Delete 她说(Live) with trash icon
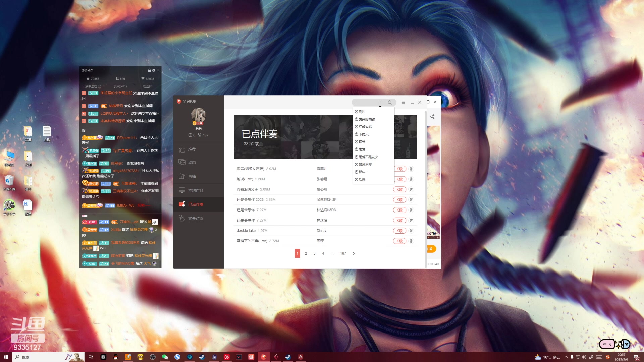This screenshot has width=644, height=362. tap(411, 179)
